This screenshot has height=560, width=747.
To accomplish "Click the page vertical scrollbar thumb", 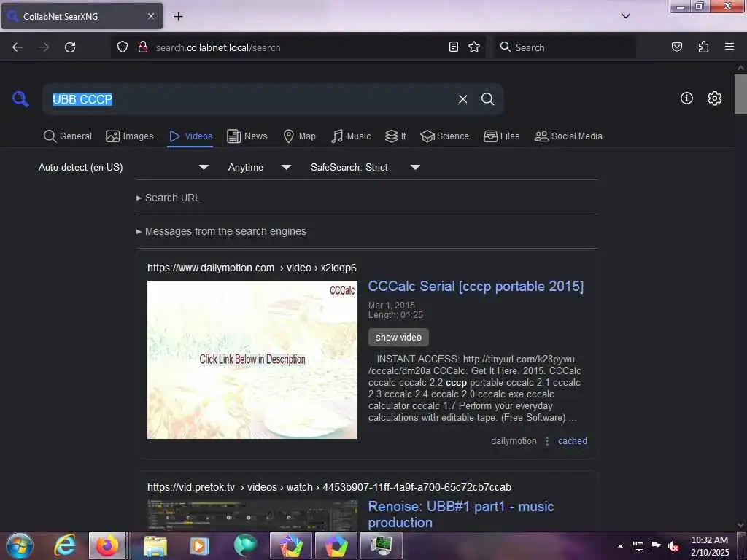I will (740, 94).
